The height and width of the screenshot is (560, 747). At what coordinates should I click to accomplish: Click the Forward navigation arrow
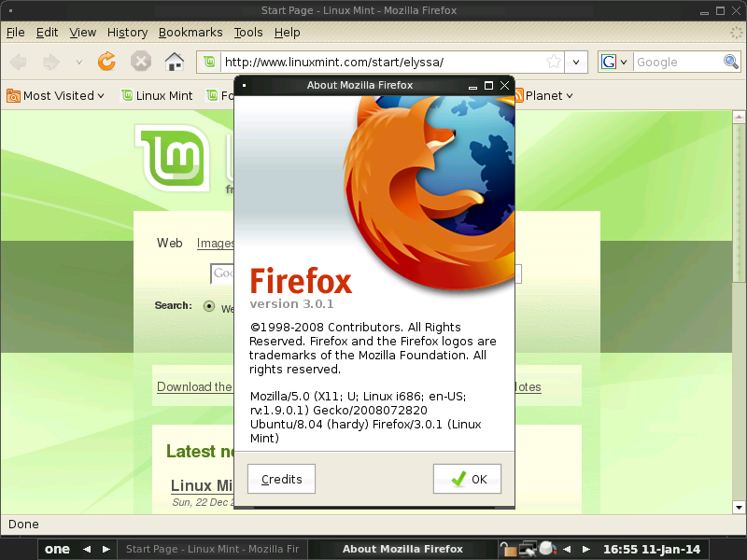tap(51, 62)
